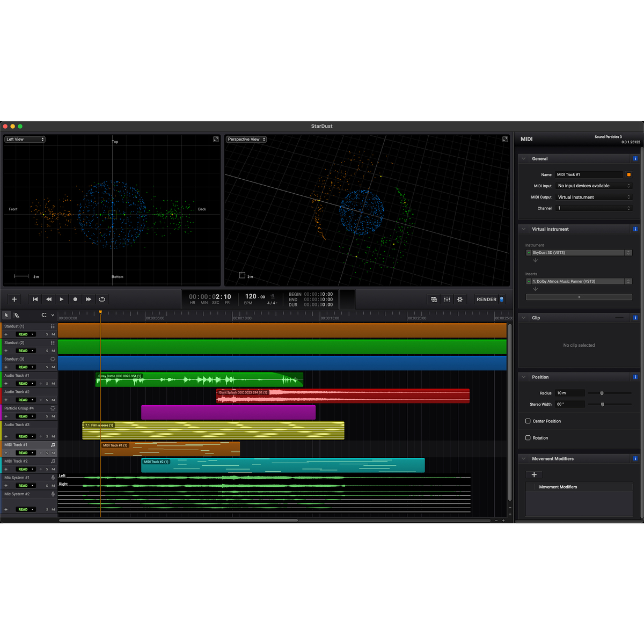Solo the Audio Track #2

(47, 400)
